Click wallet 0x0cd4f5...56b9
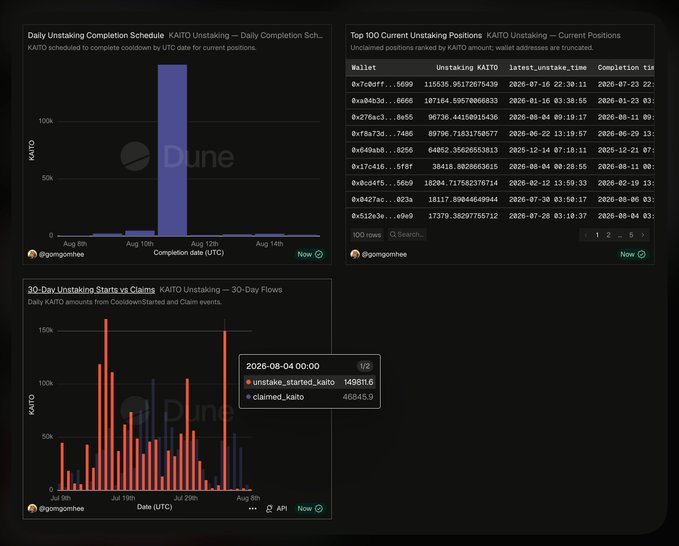This screenshot has width=679, height=546. (x=382, y=183)
